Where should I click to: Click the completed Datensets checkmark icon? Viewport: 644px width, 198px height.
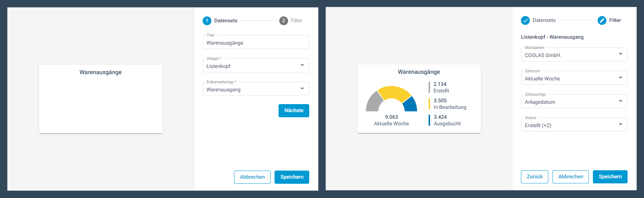pos(525,20)
